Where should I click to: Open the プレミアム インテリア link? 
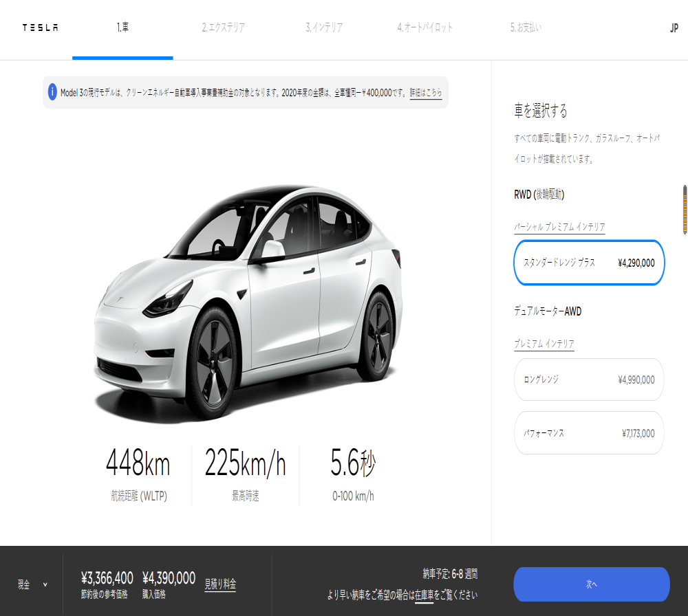544,344
